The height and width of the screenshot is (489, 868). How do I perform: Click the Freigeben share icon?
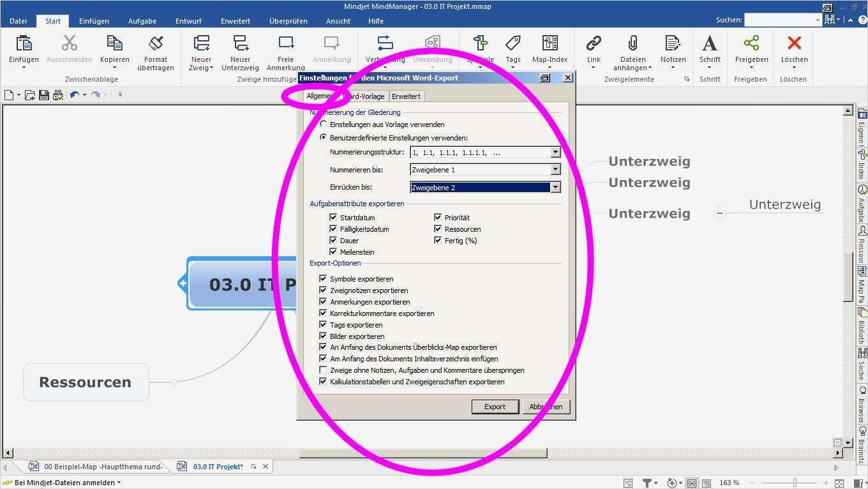pos(751,43)
